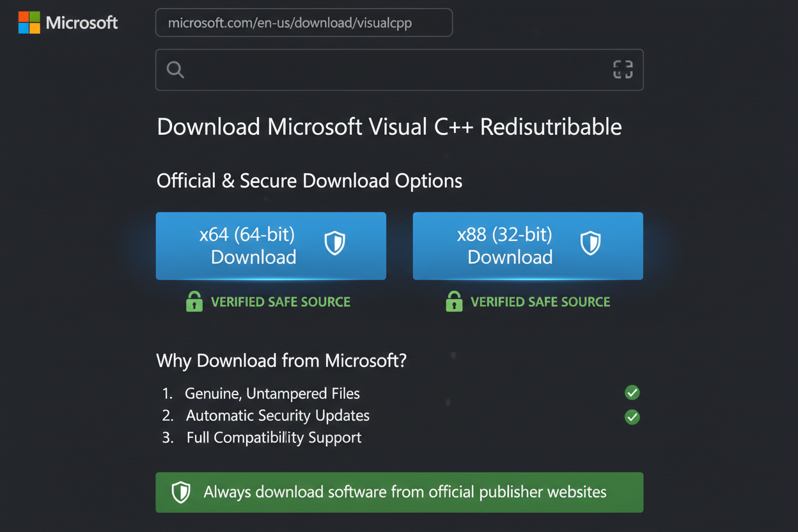Image resolution: width=798 pixels, height=532 pixels.
Task: Click the scan frame icon in search bar
Action: click(622, 70)
